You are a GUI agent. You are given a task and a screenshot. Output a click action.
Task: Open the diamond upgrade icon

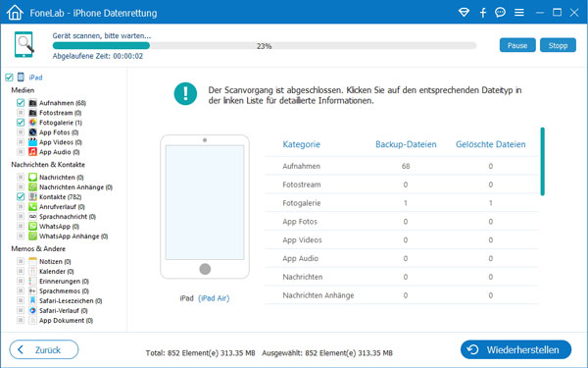[464, 13]
